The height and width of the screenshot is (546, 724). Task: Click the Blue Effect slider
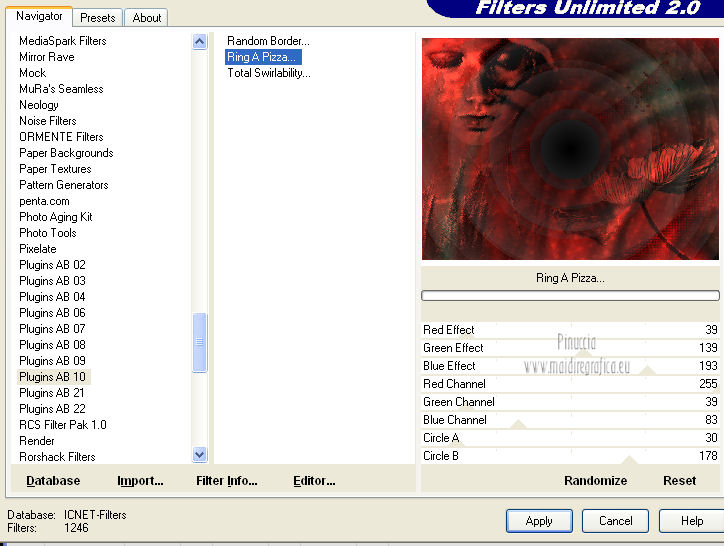tap(570, 366)
